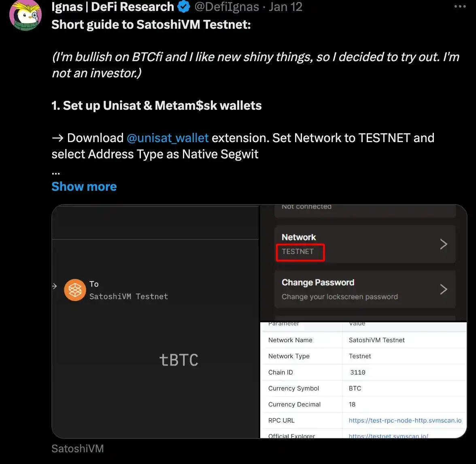Open the Network settings row
Image resolution: width=476 pixels, height=464 pixels.
coord(356,244)
